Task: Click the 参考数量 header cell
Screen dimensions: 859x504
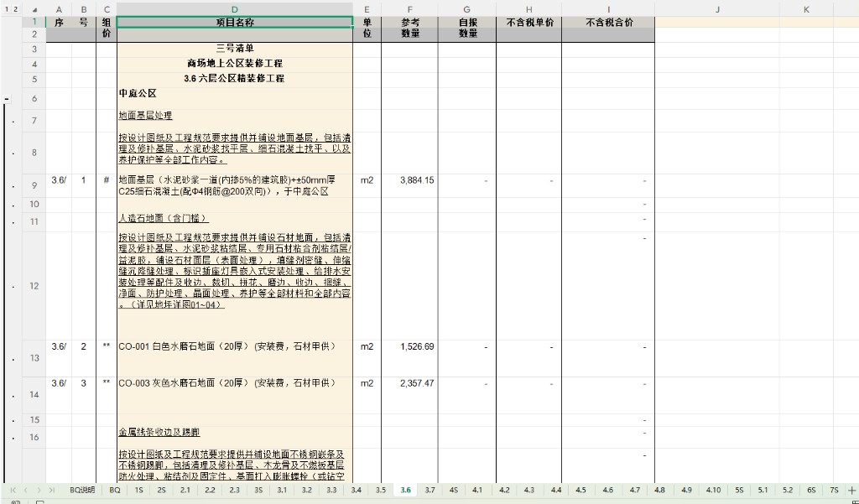Action: tap(409, 29)
